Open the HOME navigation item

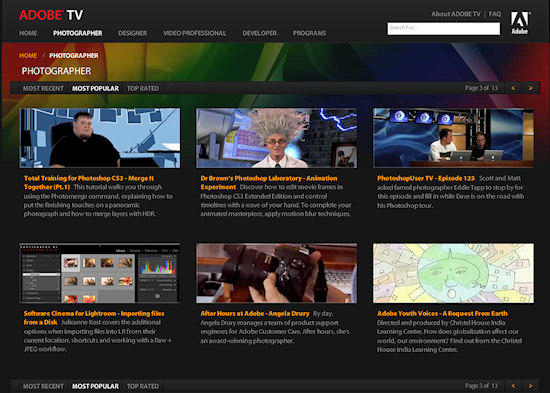point(28,33)
